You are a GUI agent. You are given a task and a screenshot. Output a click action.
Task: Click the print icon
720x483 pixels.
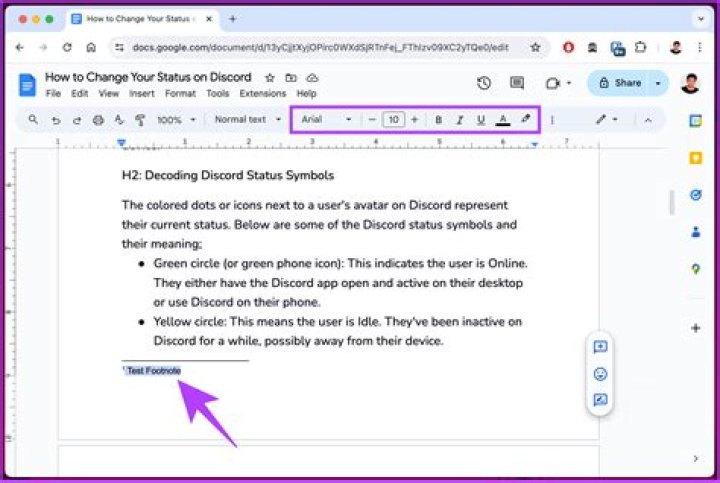(x=98, y=120)
